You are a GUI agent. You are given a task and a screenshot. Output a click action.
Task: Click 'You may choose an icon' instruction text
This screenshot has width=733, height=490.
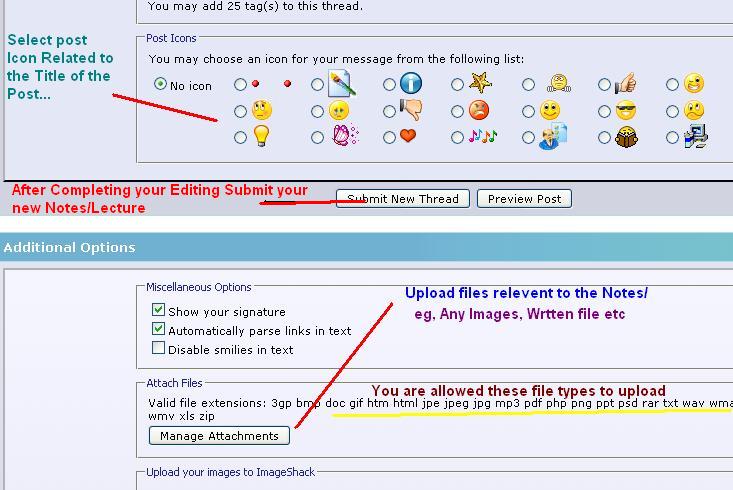tap(336, 59)
